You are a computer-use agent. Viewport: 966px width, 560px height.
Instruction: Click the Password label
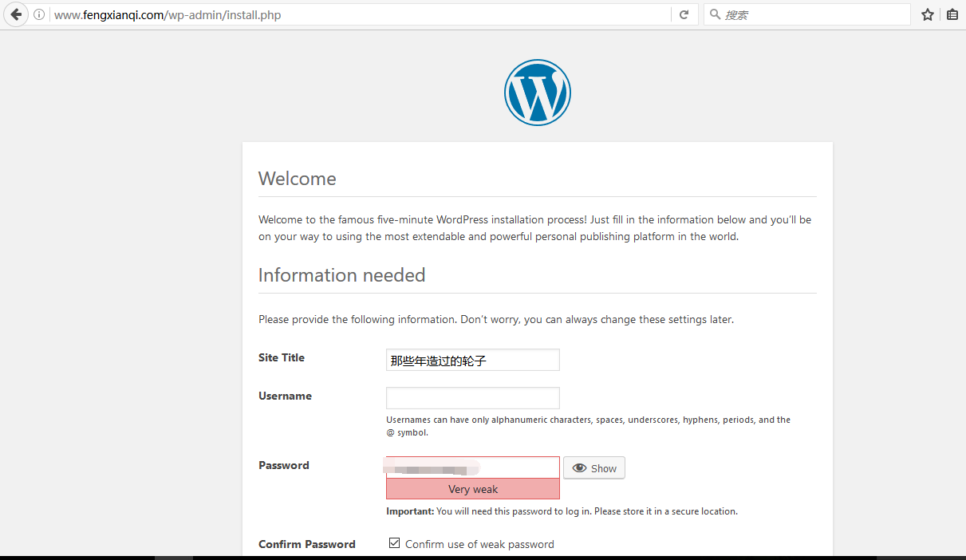click(x=284, y=465)
